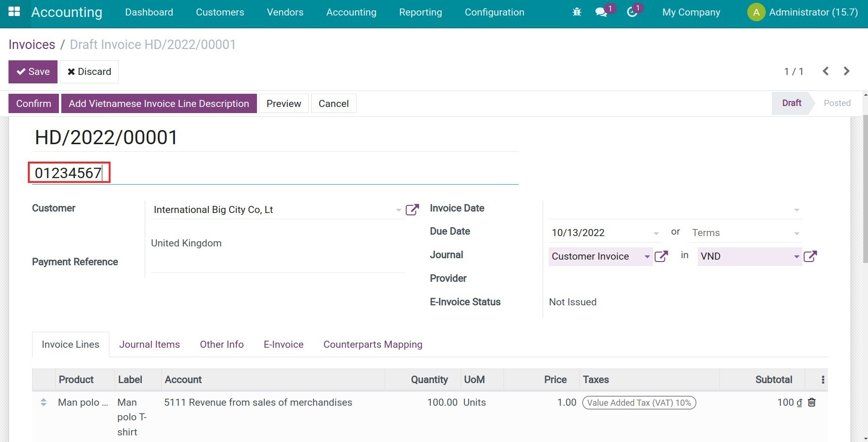Go to next record with the right arrow
Image resolution: width=868 pixels, height=442 pixels.
tap(846, 71)
